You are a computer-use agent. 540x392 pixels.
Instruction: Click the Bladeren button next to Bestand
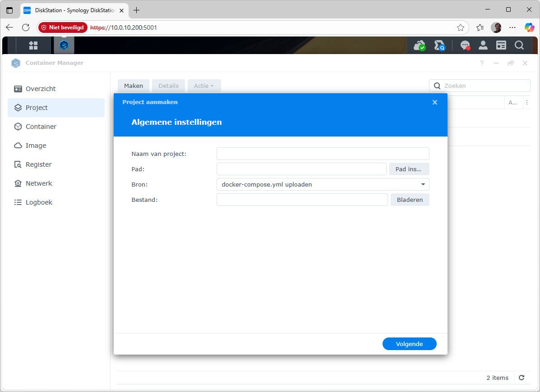pyautogui.click(x=410, y=200)
